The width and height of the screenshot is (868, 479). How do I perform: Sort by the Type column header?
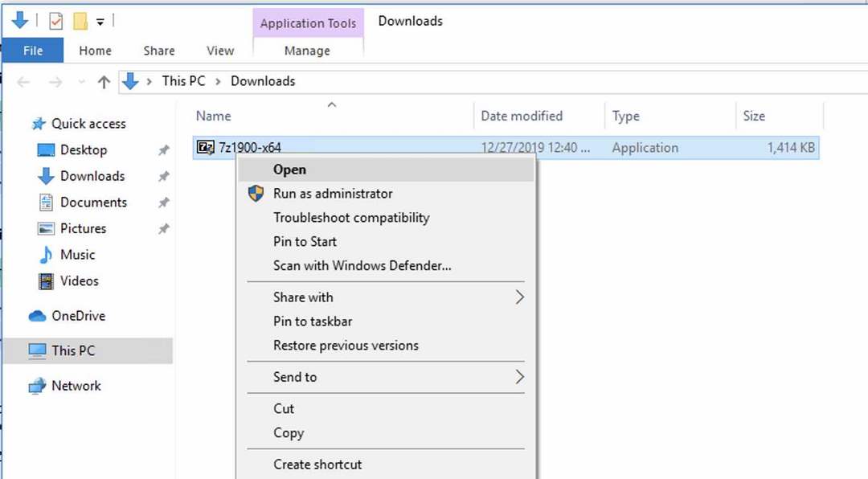click(625, 116)
